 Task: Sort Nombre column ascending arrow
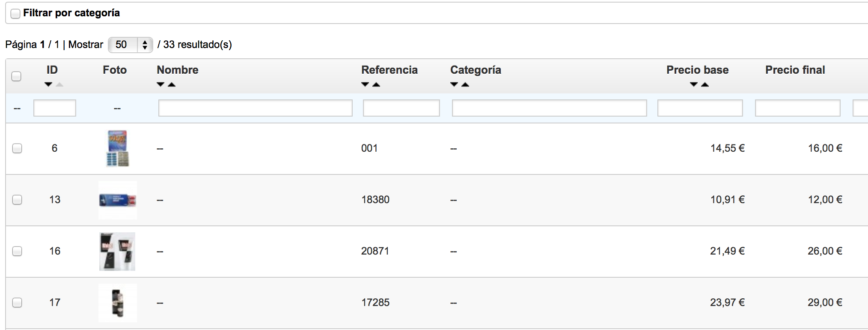pos(172,84)
